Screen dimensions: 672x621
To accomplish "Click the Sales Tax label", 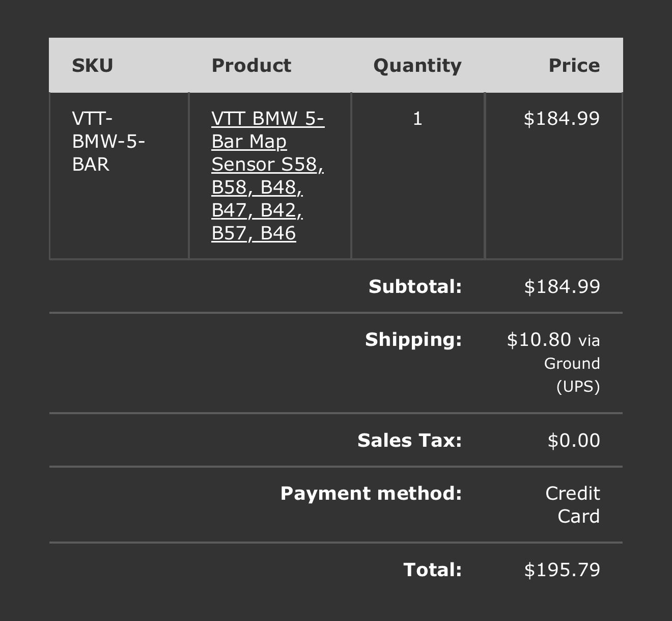I will point(409,440).
